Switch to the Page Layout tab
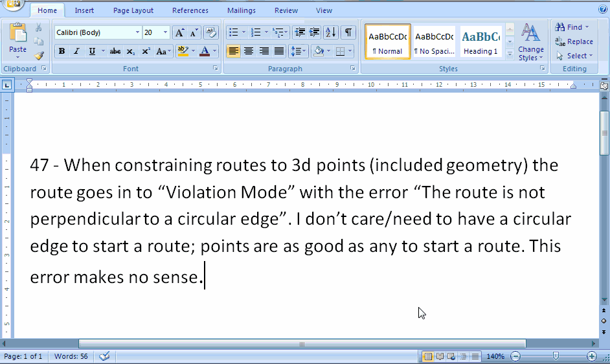 tap(133, 10)
